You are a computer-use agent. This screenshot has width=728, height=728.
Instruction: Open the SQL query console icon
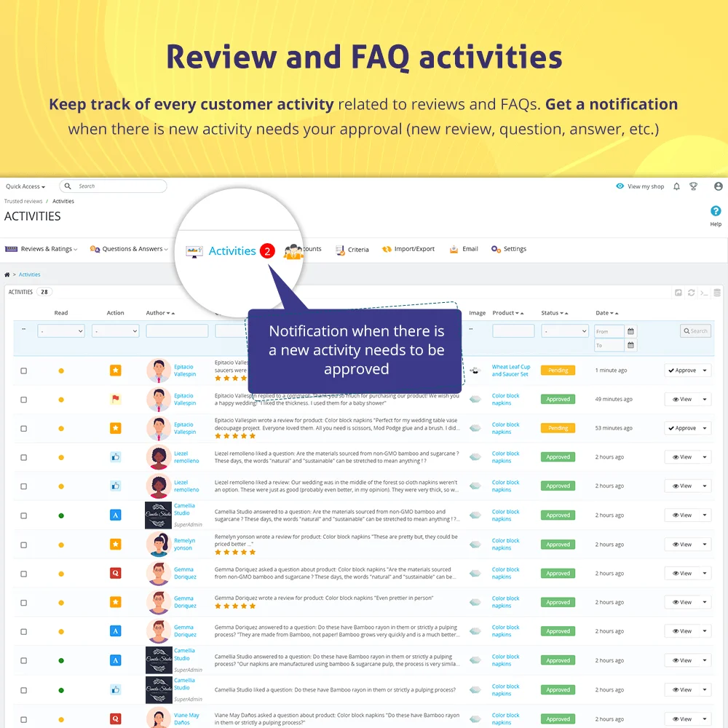pos(703,291)
